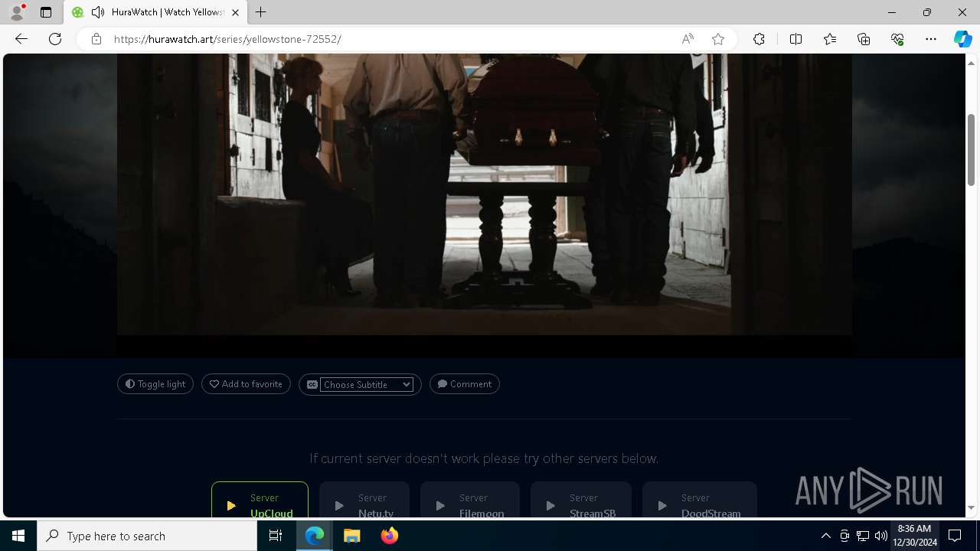This screenshot has height=551, width=980.
Task: Click the video player frame
Action: (485, 194)
